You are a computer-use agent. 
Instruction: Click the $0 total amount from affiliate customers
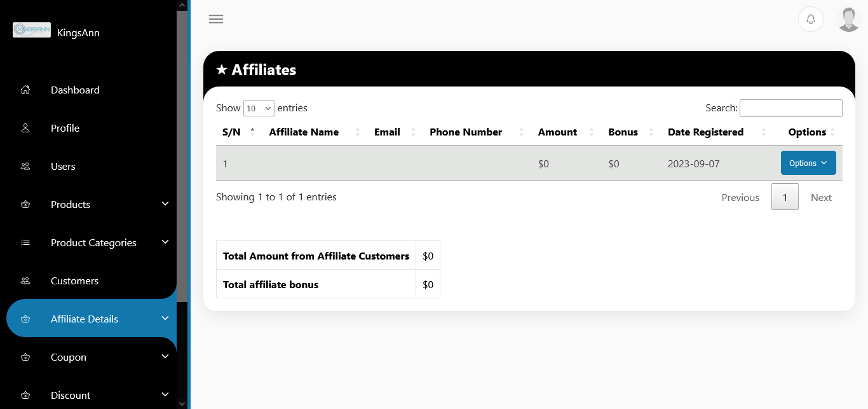[x=428, y=256]
